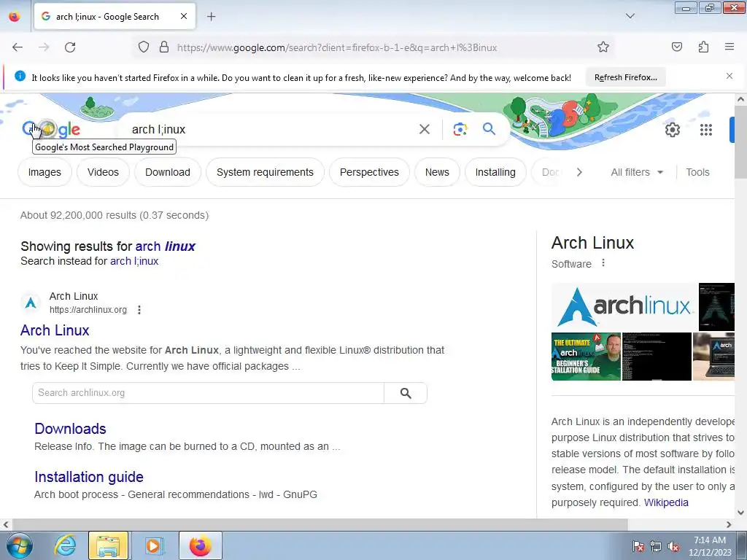This screenshot has height=560, width=747.
Task: Click Arch Linux site favicon
Action: (31, 303)
